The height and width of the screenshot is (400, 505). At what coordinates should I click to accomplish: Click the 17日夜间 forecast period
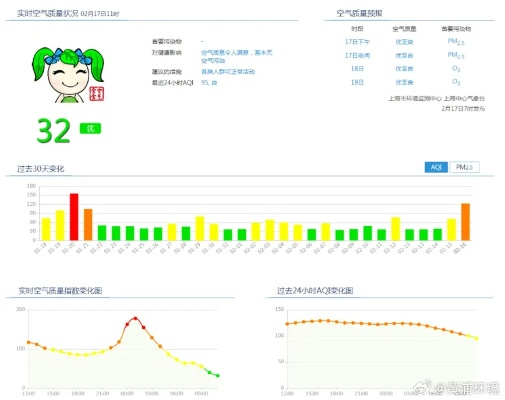pyautogui.click(x=357, y=55)
